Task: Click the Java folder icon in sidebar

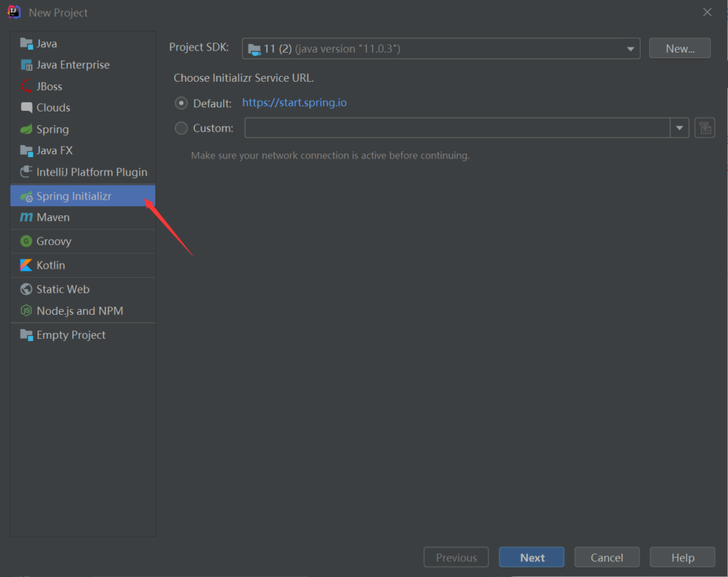Action: coord(26,43)
